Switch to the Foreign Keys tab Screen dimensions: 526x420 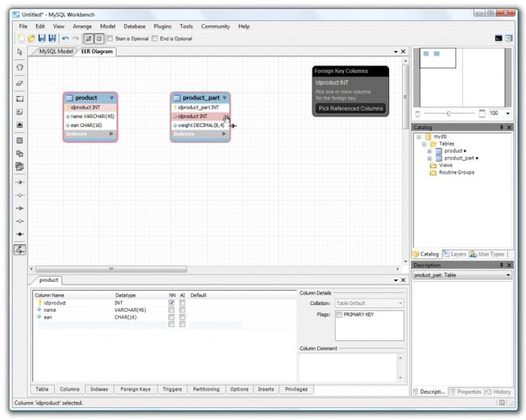pyautogui.click(x=135, y=389)
